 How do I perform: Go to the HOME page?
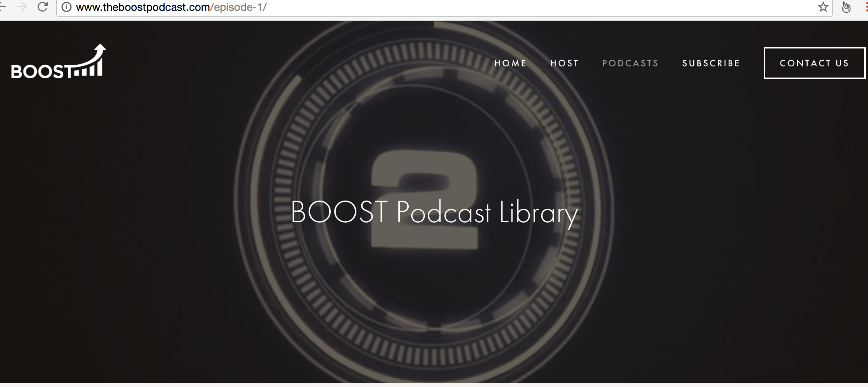[510, 63]
